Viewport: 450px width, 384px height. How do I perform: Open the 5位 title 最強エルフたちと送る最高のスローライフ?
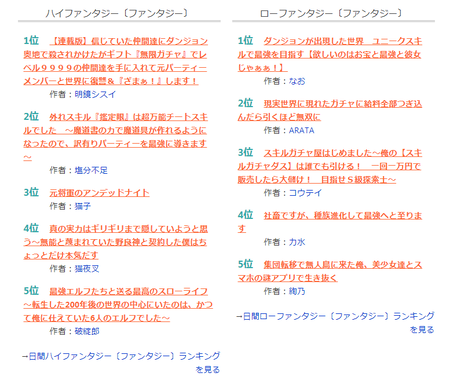point(118,305)
